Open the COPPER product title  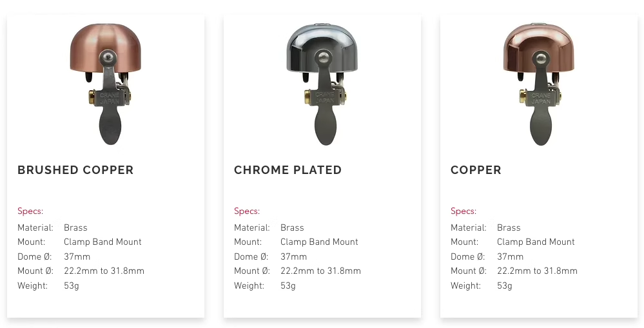(476, 170)
